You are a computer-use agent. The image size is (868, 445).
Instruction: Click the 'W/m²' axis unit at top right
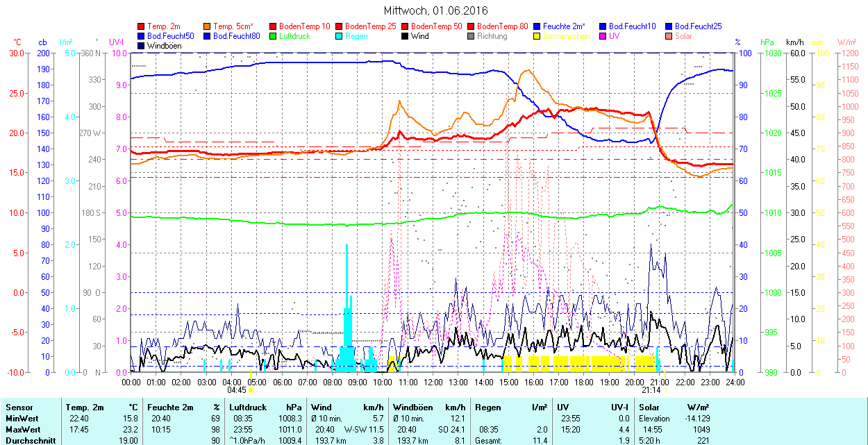[846, 42]
